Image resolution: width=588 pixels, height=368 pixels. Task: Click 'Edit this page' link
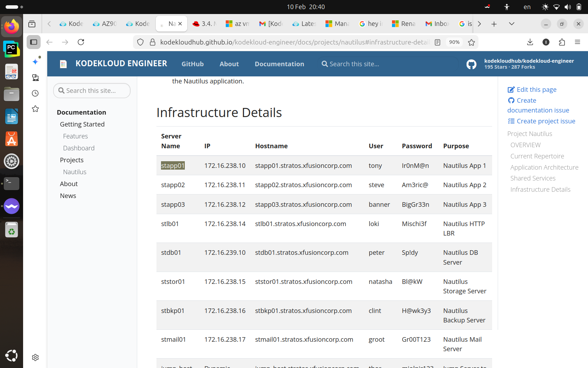point(532,90)
